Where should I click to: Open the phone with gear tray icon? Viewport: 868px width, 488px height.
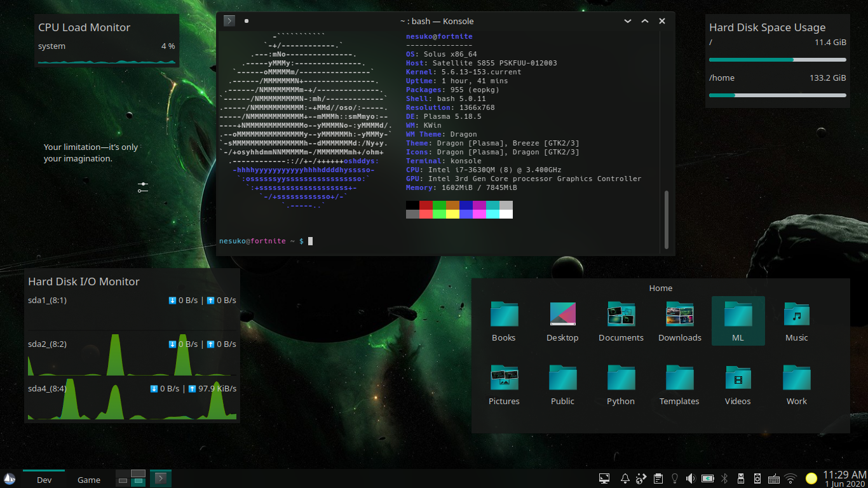(757, 478)
